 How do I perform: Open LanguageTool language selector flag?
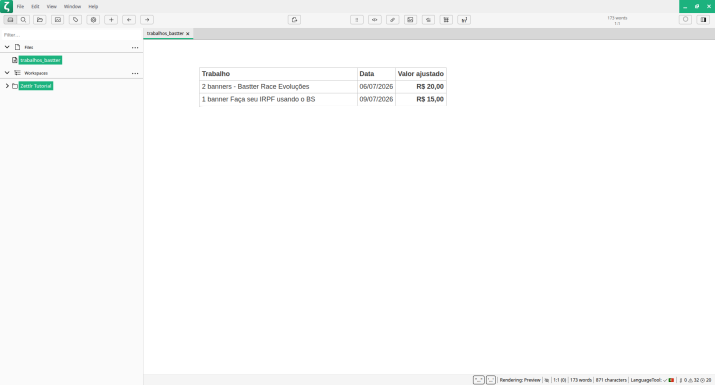(x=671, y=380)
